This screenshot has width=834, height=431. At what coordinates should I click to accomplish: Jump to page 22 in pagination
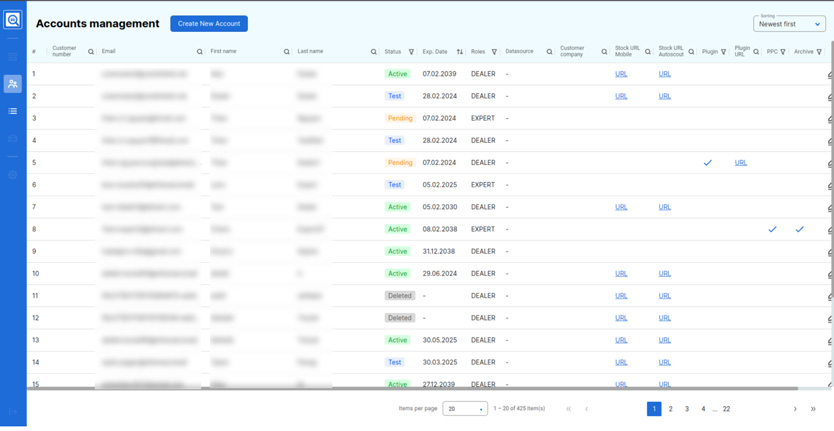[726, 409]
